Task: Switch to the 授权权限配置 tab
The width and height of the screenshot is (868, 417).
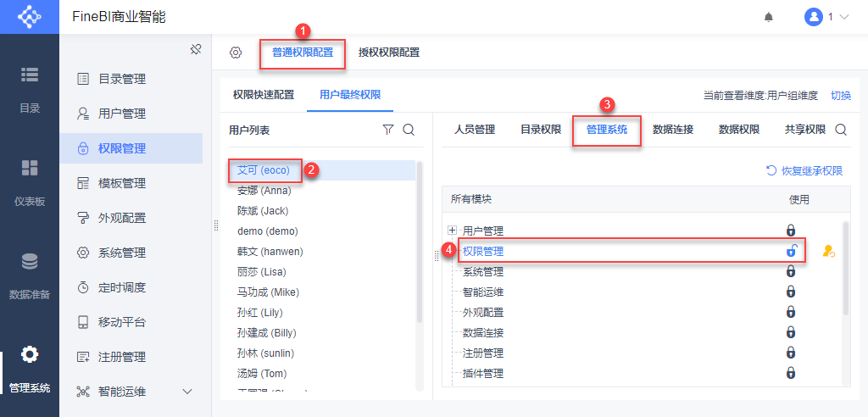Action: pyautogui.click(x=389, y=53)
